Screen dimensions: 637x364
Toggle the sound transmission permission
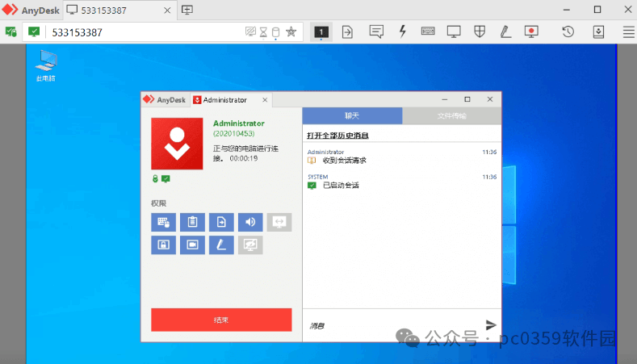250,222
